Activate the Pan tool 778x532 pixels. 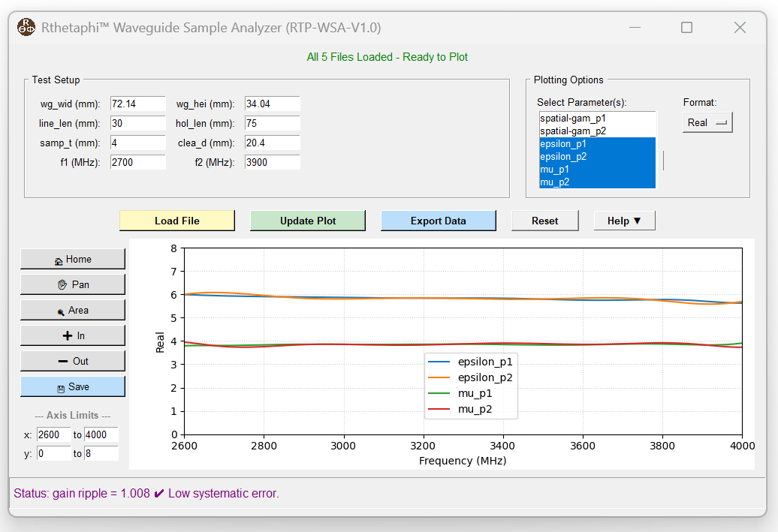[73, 284]
